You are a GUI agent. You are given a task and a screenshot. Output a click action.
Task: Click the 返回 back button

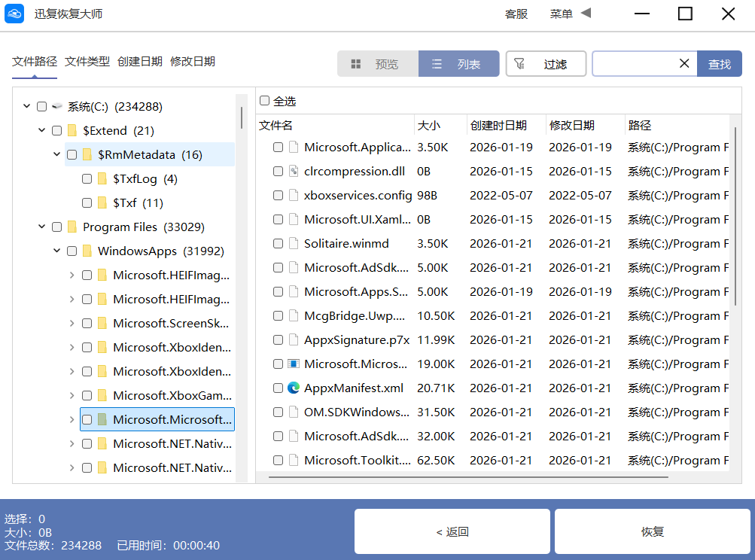pos(452,531)
